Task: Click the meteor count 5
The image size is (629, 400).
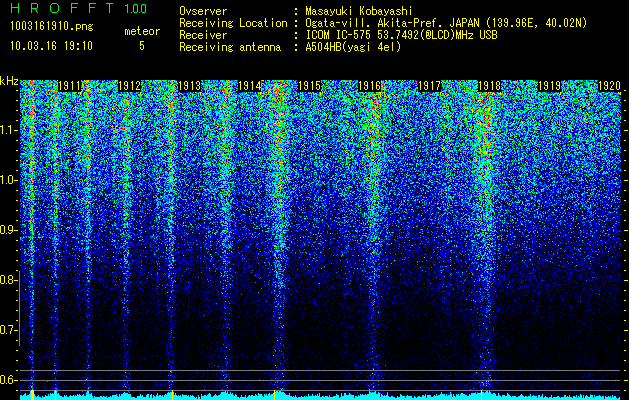Action: pyautogui.click(x=142, y=46)
